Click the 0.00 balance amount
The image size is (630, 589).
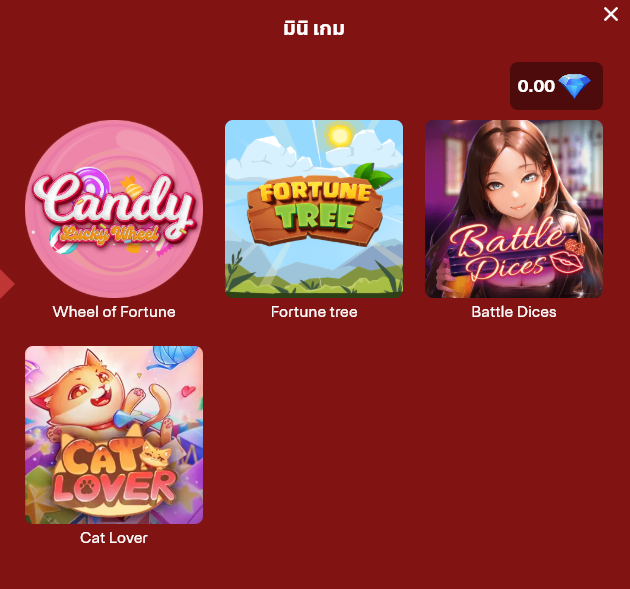coord(536,86)
